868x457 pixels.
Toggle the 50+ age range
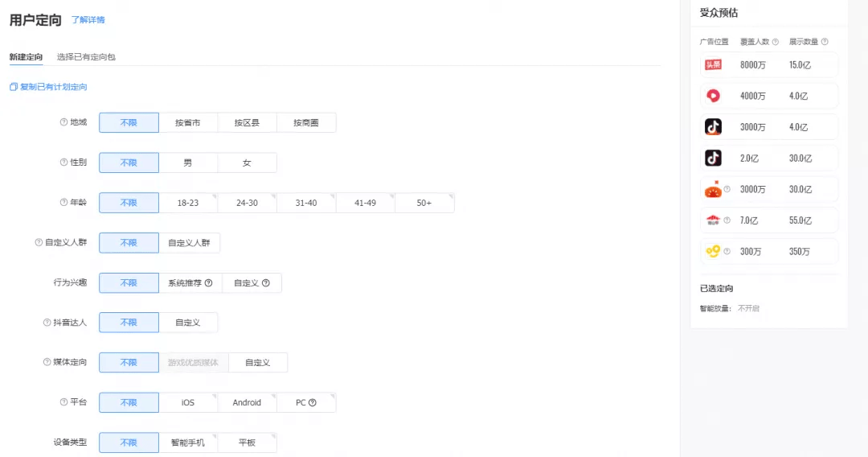pyautogui.click(x=424, y=203)
